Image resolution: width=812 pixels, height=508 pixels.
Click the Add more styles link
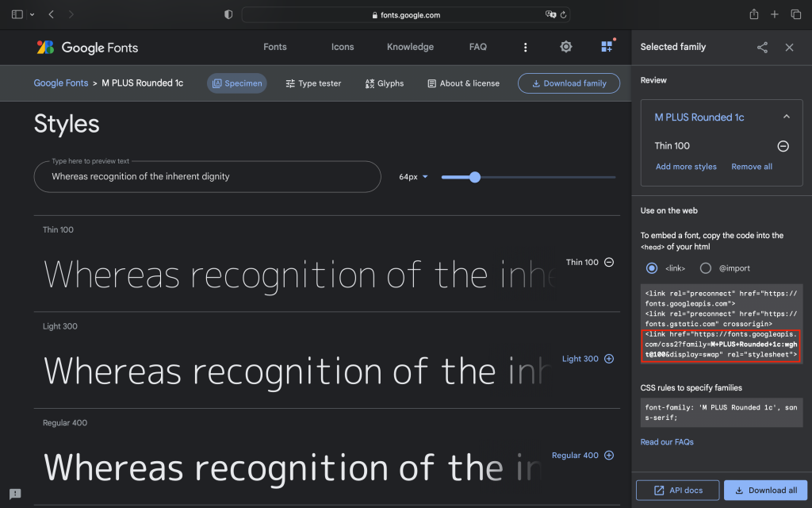click(686, 167)
